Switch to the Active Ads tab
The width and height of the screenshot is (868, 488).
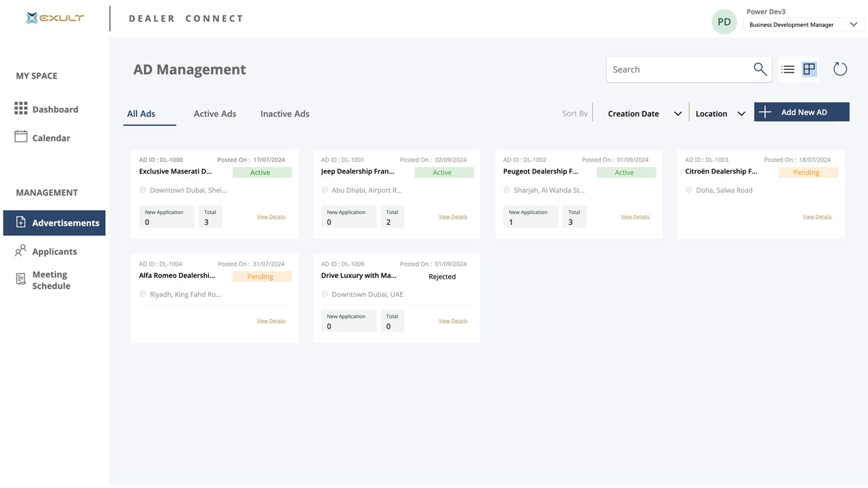(x=215, y=114)
